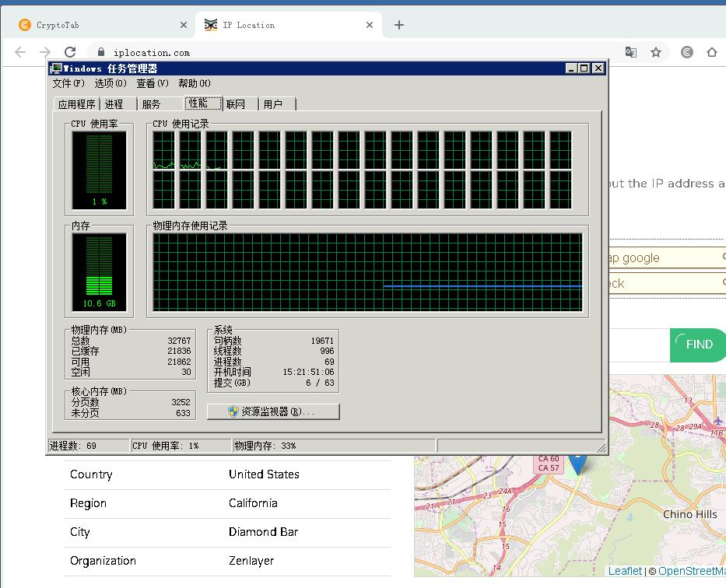Screen dimensions: 726x588
Task: Maximize the Task Manager window
Action: tap(584, 68)
